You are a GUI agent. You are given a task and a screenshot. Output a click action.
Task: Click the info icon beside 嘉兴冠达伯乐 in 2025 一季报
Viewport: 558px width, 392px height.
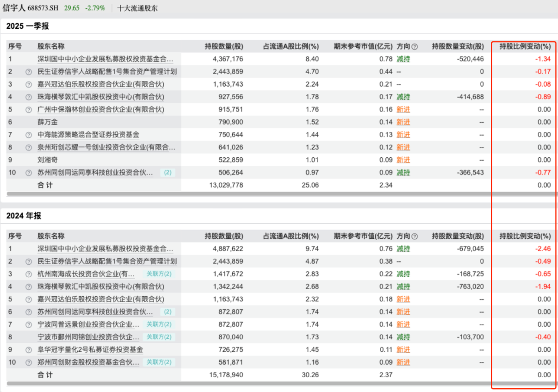[x=29, y=84]
